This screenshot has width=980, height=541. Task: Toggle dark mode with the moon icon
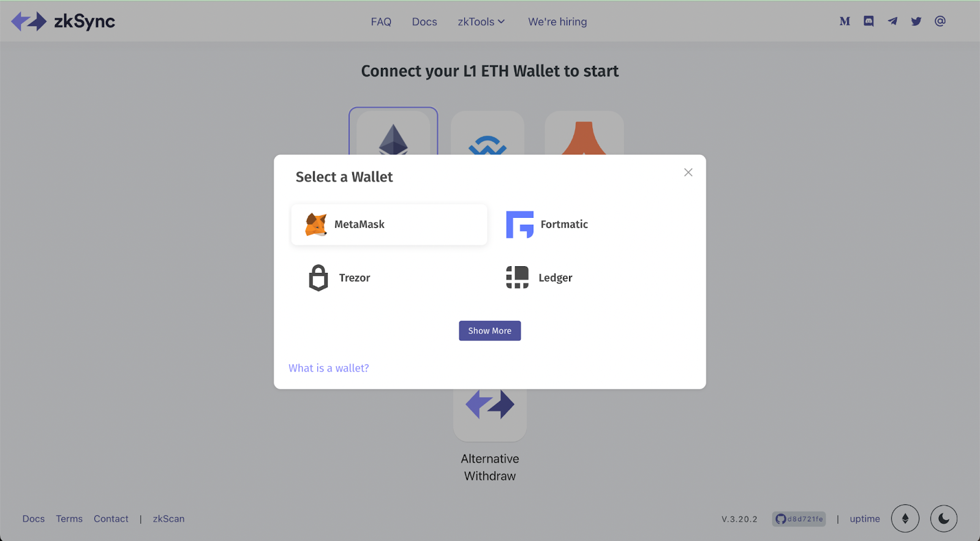944,519
